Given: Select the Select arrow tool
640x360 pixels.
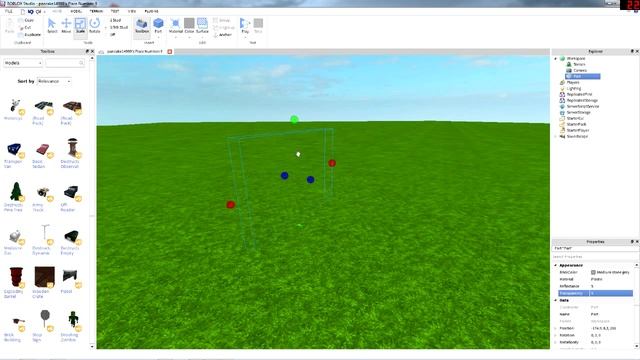Looking at the screenshot, I should [x=52, y=26].
